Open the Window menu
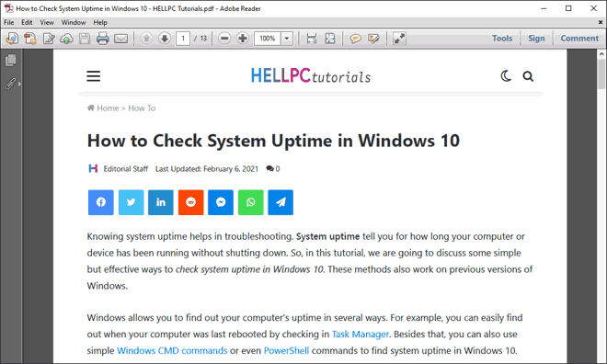607x364 pixels. (74, 22)
